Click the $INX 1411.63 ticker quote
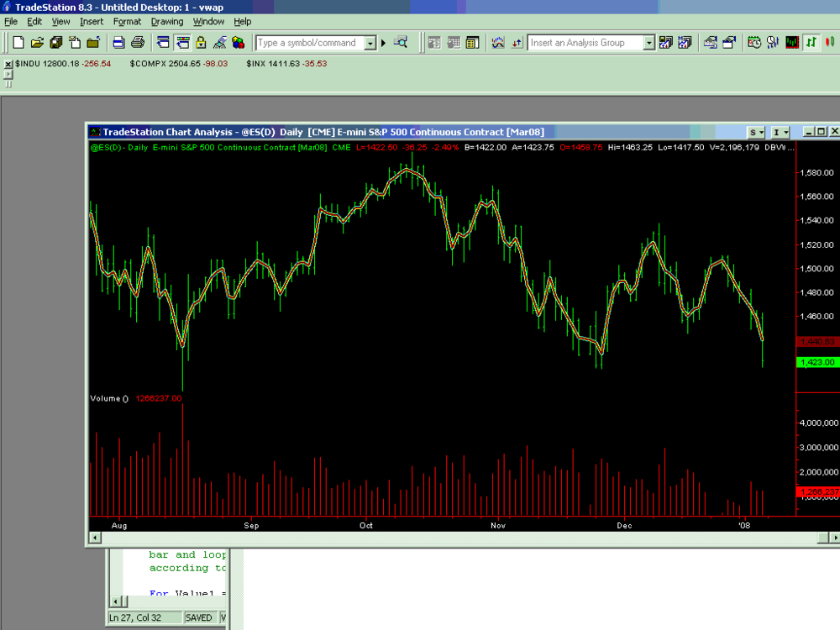The width and height of the screenshot is (840, 630). pyautogui.click(x=286, y=63)
